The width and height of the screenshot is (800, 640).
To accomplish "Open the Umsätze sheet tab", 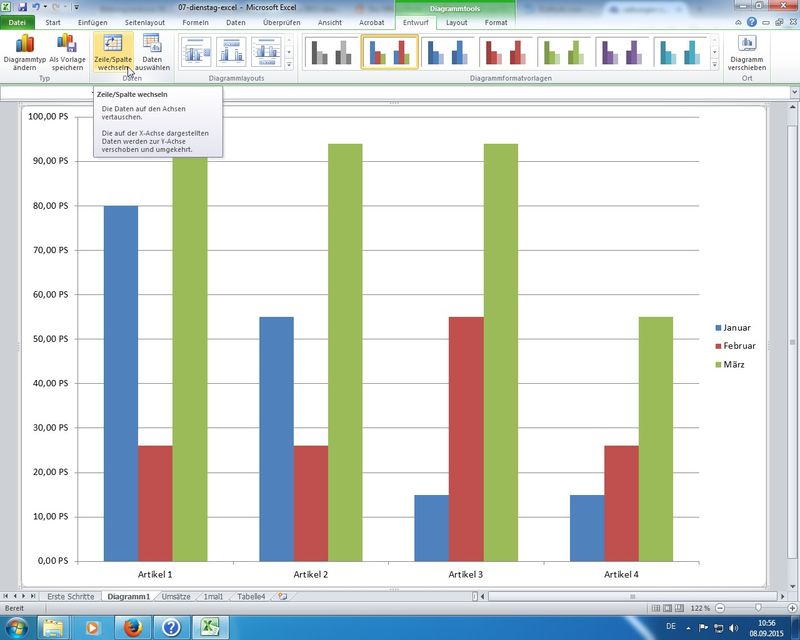I will pyautogui.click(x=175, y=596).
